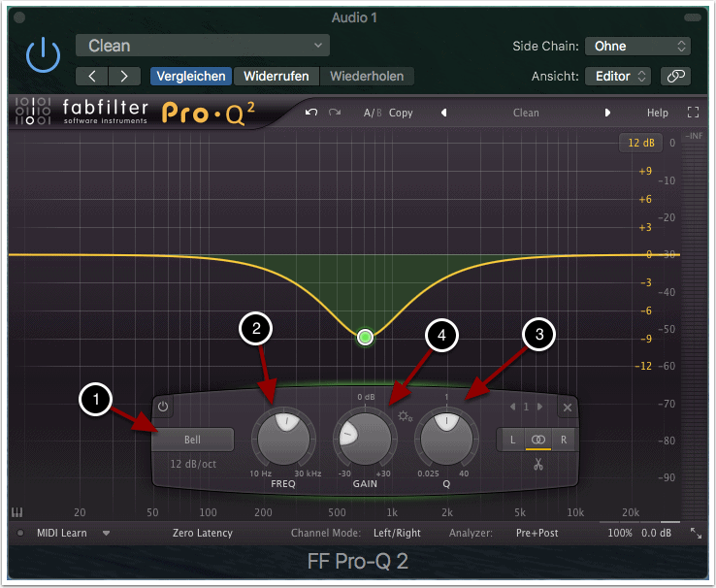Screen dimensions: 716x588
Task: Open the Ansicht Editor dropdown
Action: coord(617,76)
